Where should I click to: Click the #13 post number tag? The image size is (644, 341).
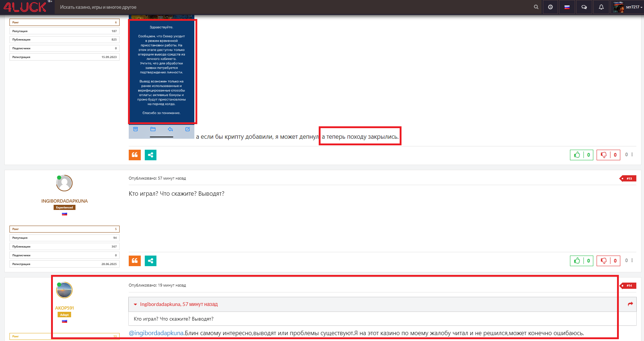point(629,179)
